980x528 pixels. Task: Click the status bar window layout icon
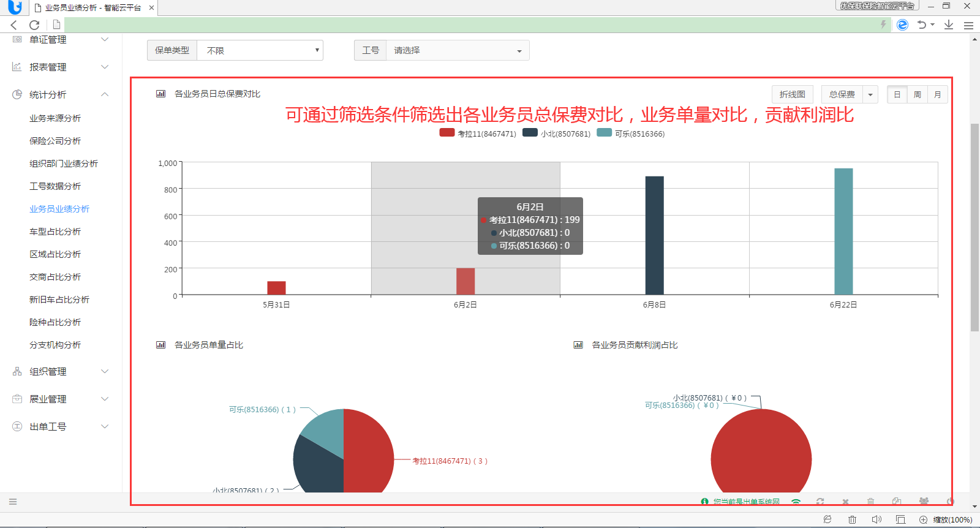click(900, 519)
